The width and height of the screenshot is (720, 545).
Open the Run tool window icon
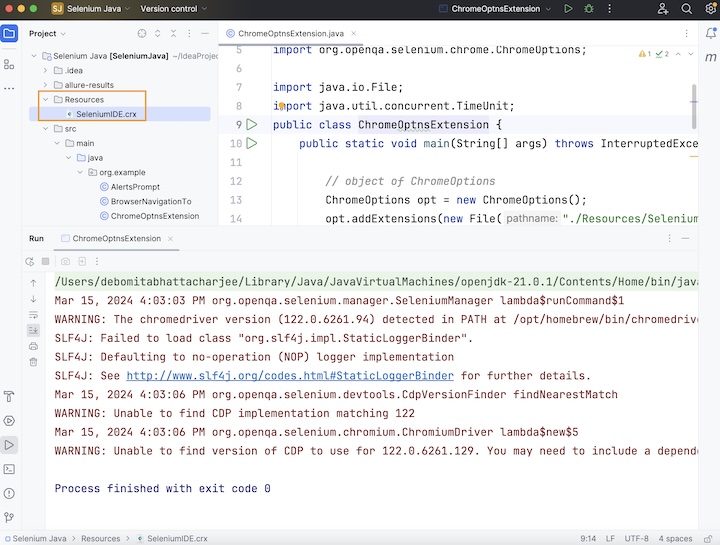(9, 445)
